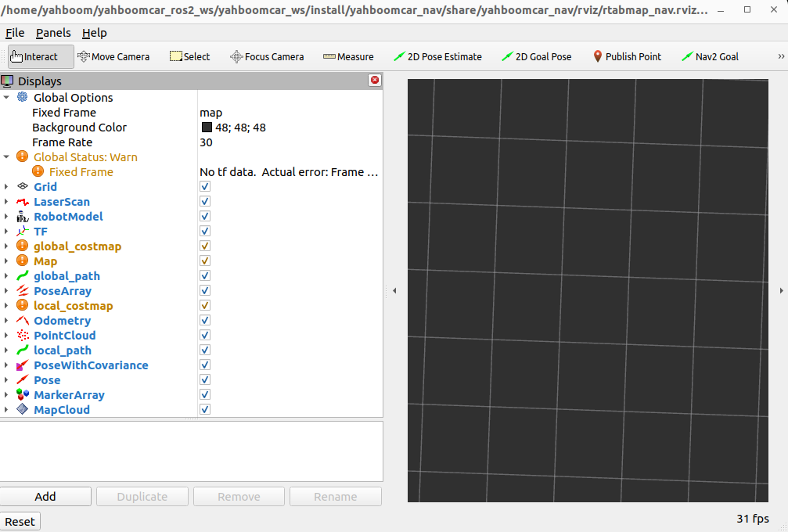Screen dimensions: 788x532
Task: Choose the Measure tool
Action: coord(348,56)
